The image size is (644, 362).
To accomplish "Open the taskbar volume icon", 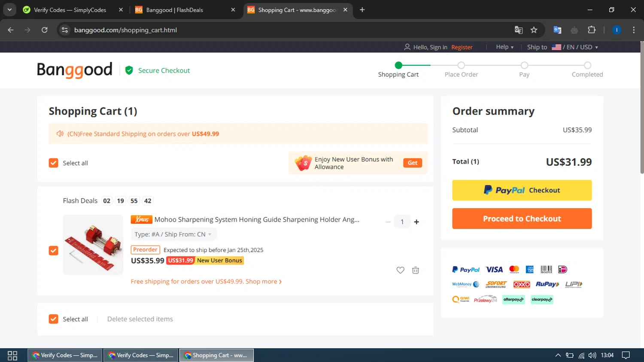I will [592, 355].
